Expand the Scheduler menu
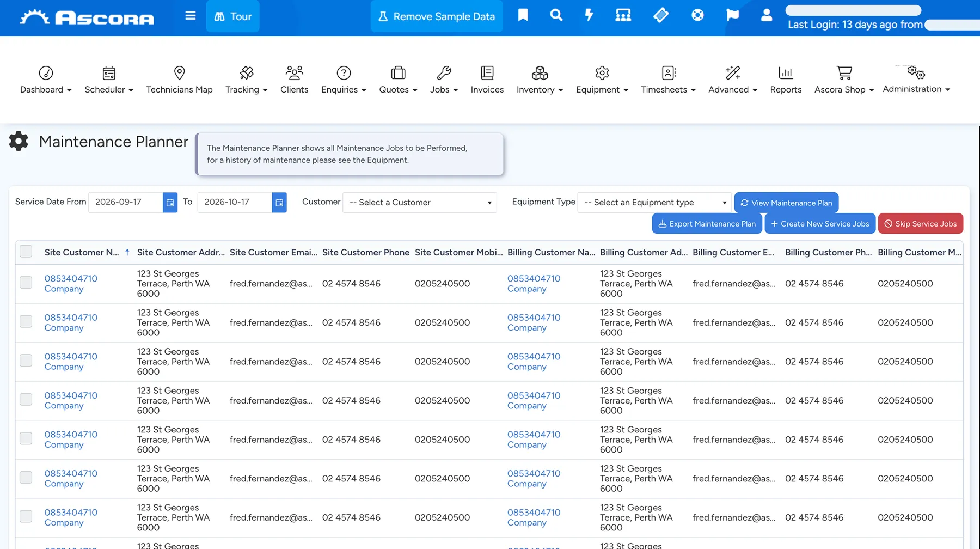Viewport: 980px width, 549px height. pyautogui.click(x=109, y=80)
